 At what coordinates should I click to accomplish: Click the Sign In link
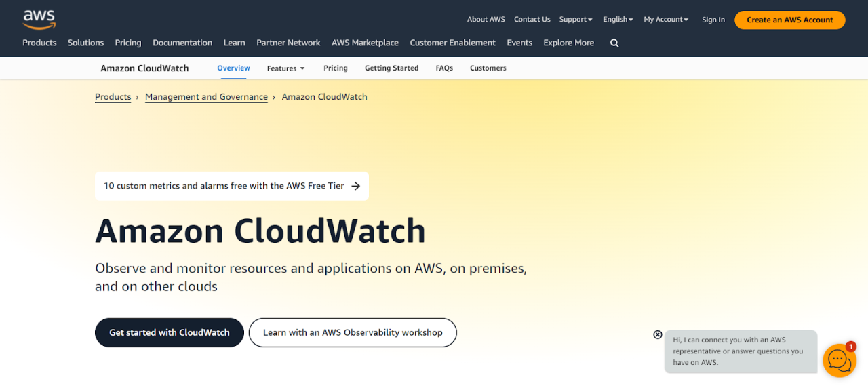tap(713, 20)
